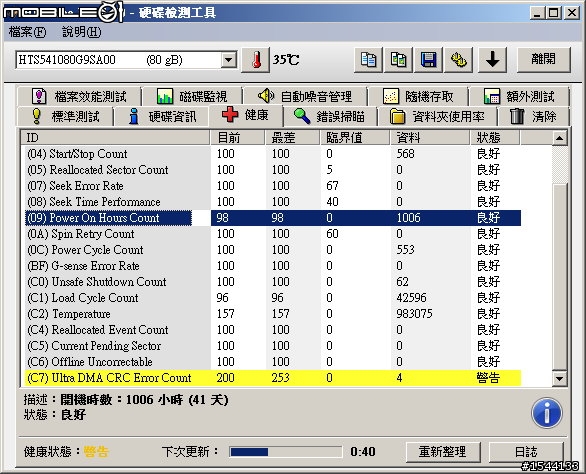Select the (0C) Power Cycle Count row
This screenshot has height=474, width=586.
(273, 250)
